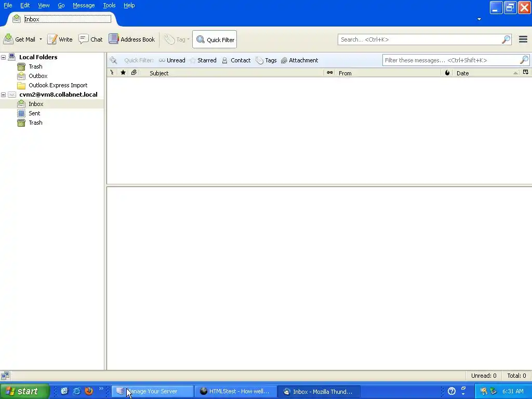Select the Inbox folder in tree
This screenshot has height=399, width=532.
[x=36, y=104]
